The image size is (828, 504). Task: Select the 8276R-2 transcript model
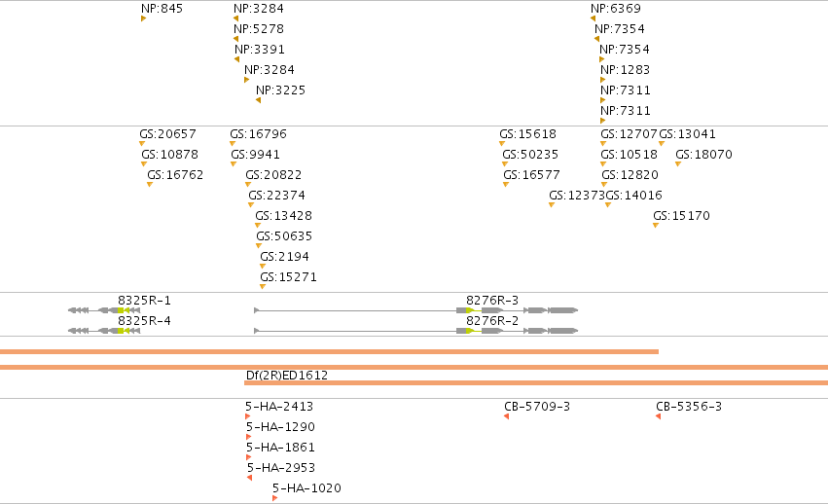point(416,331)
